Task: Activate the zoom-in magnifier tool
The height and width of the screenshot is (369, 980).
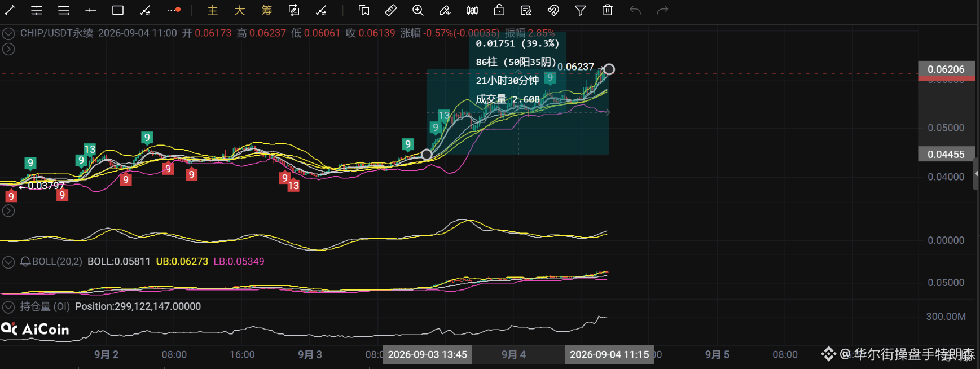Action: click(x=418, y=10)
